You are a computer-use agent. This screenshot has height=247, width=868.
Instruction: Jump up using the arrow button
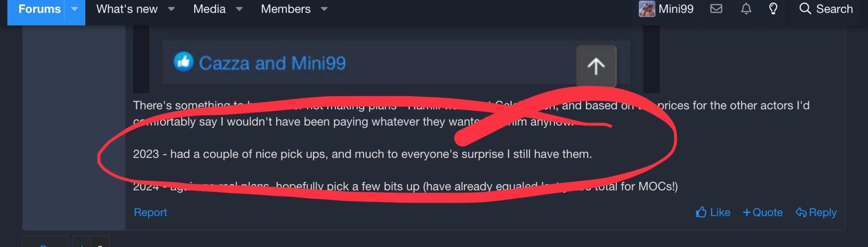tap(596, 66)
